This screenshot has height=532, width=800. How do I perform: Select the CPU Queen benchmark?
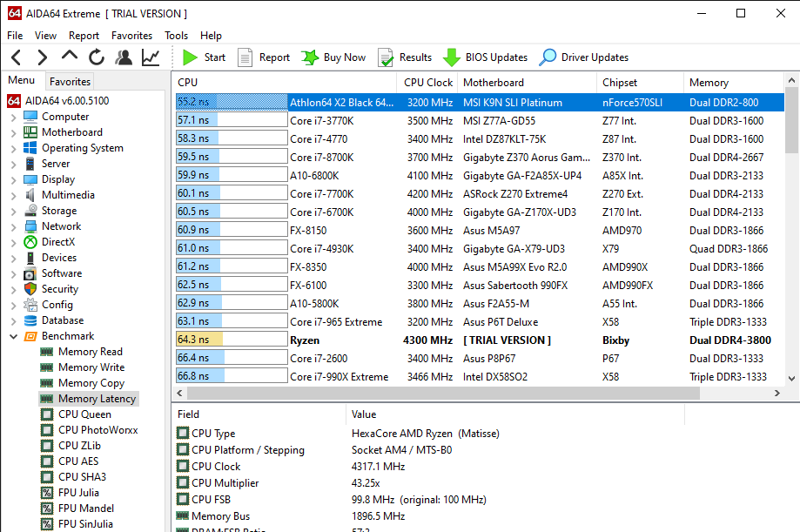click(84, 414)
